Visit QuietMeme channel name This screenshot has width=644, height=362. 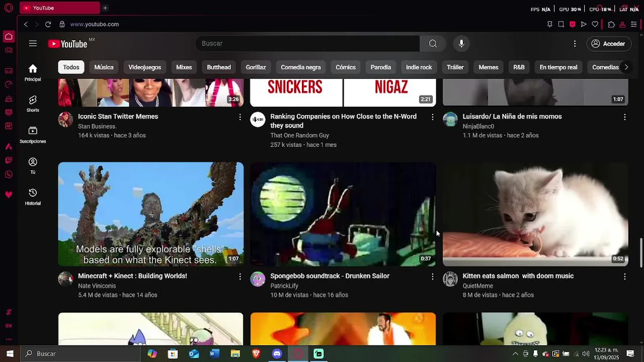[478, 286]
